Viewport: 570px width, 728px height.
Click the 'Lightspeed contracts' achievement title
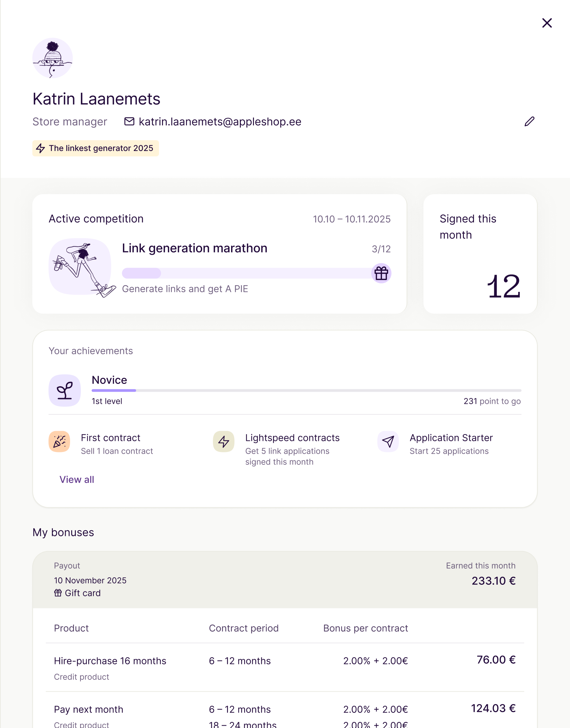click(x=292, y=438)
